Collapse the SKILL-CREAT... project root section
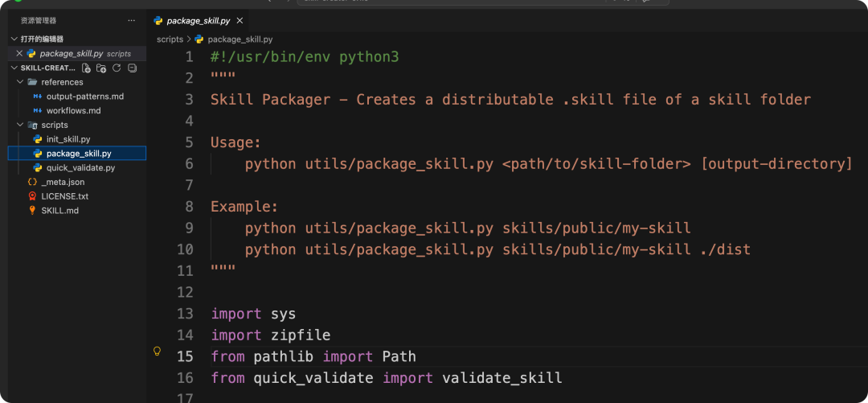The width and height of the screenshot is (868, 403). coord(14,68)
